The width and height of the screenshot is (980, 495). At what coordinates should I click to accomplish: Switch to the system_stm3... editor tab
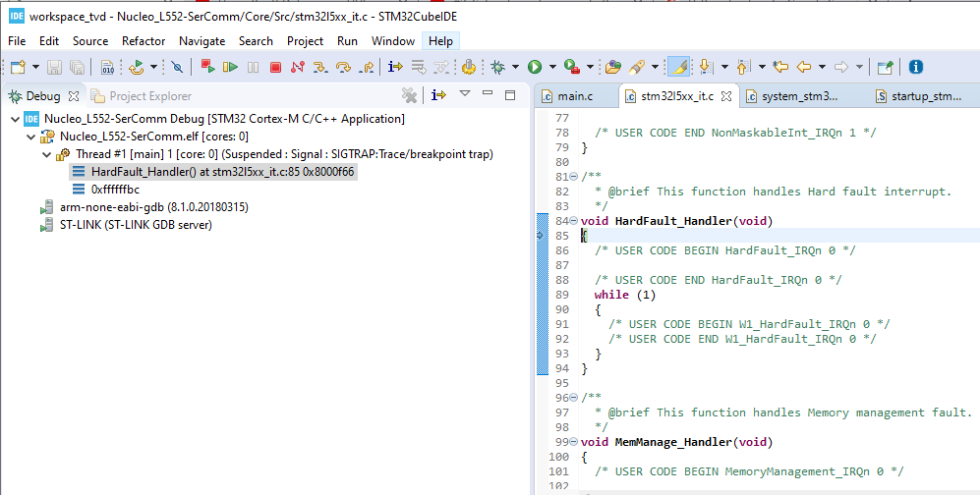[x=791, y=96]
